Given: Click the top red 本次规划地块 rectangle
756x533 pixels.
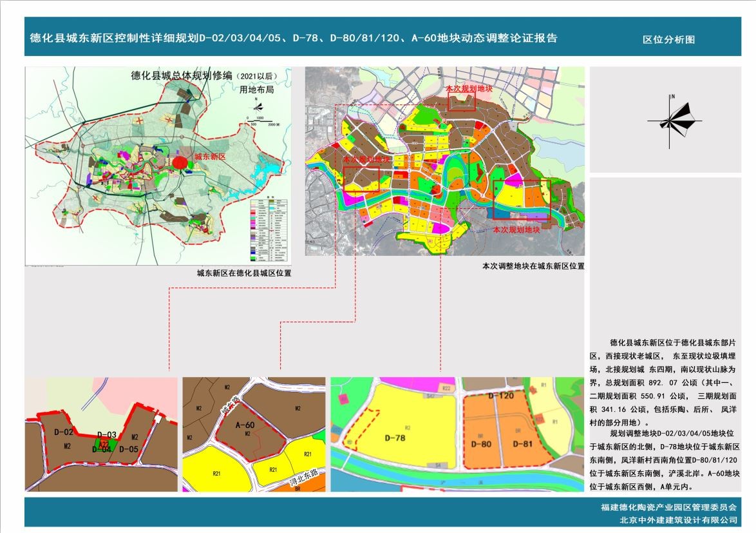Looking at the screenshot, I should coord(462,101).
